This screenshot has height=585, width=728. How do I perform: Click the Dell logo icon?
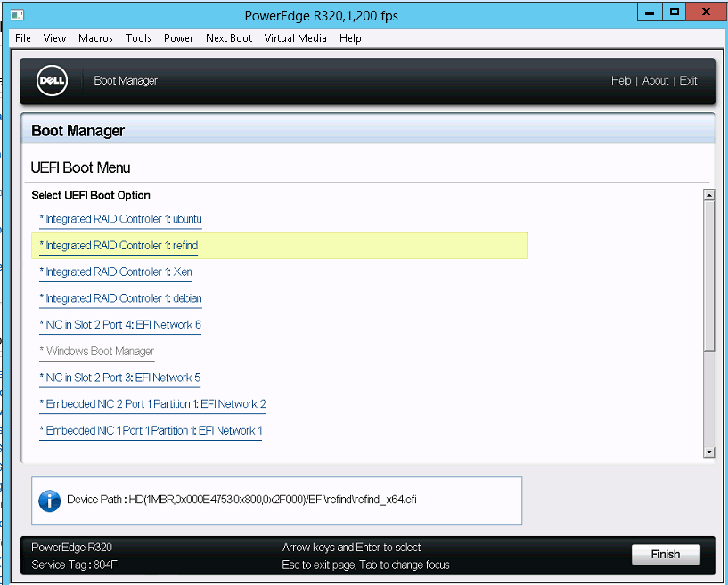[x=52, y=81]
